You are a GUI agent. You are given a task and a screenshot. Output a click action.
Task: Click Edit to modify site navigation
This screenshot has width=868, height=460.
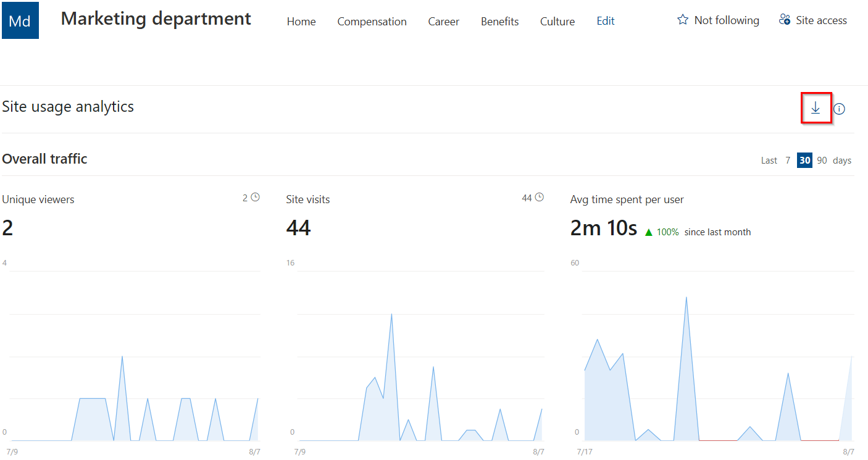[x=605, y=21]
